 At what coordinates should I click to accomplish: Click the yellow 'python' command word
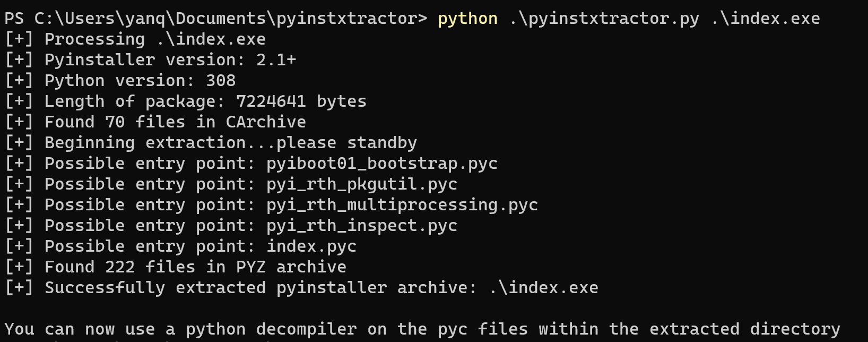click(467, 19)
